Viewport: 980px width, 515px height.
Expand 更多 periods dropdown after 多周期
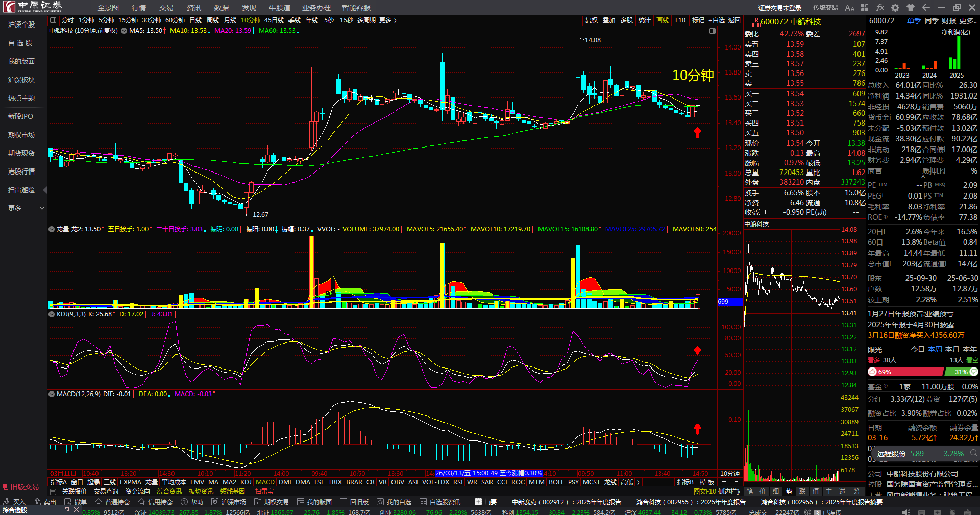[x=388, y=20]
